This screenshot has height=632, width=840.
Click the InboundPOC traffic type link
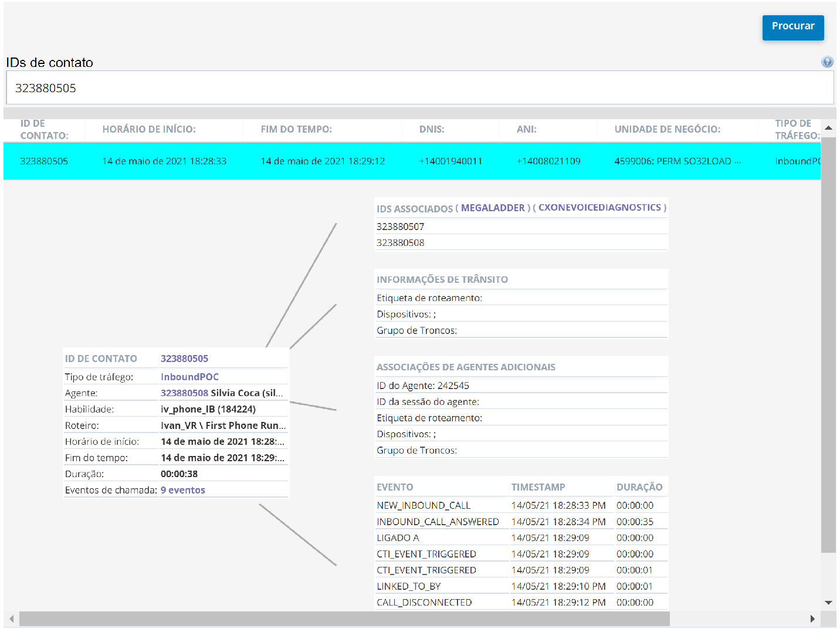pos(189,377)
